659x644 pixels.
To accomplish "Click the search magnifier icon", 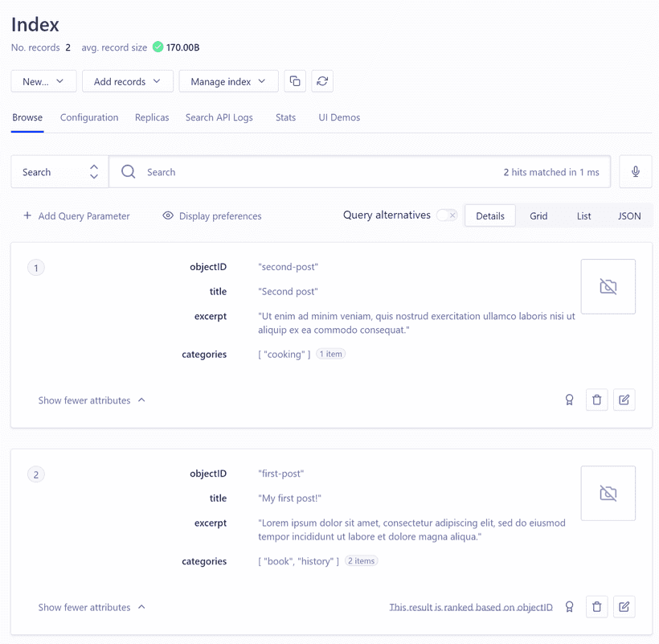I will [x=128, y=171].
